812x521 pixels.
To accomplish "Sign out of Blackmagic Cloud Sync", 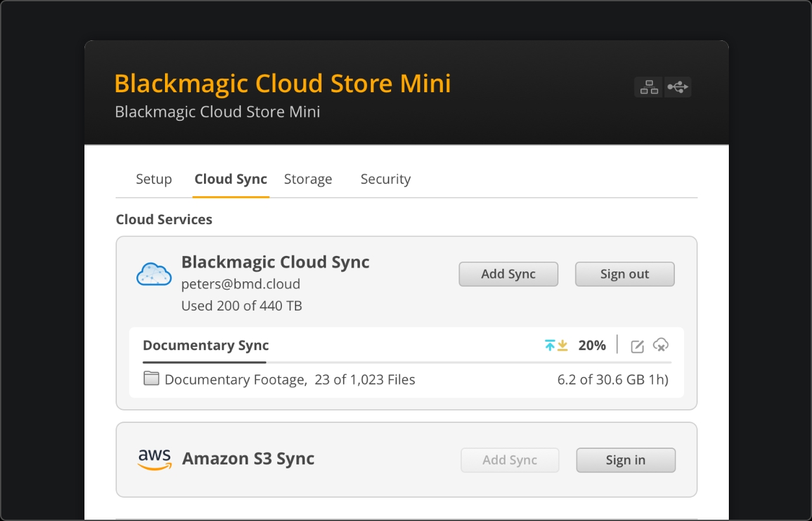I will click(x=625, y=274).
